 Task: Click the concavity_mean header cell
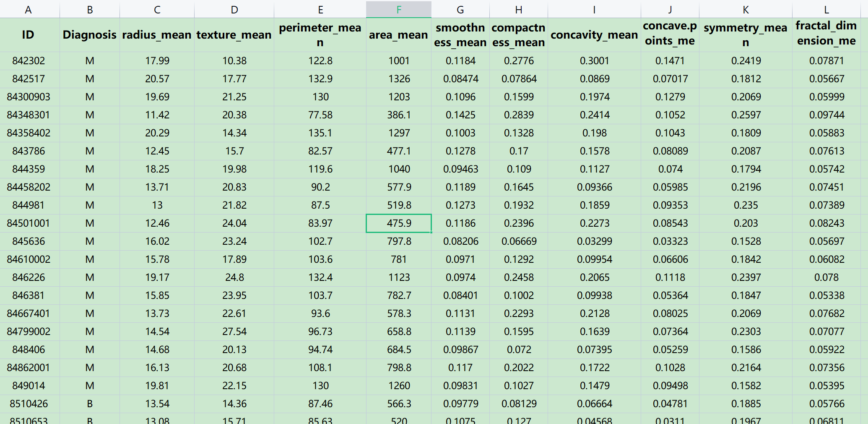[594, 35]
